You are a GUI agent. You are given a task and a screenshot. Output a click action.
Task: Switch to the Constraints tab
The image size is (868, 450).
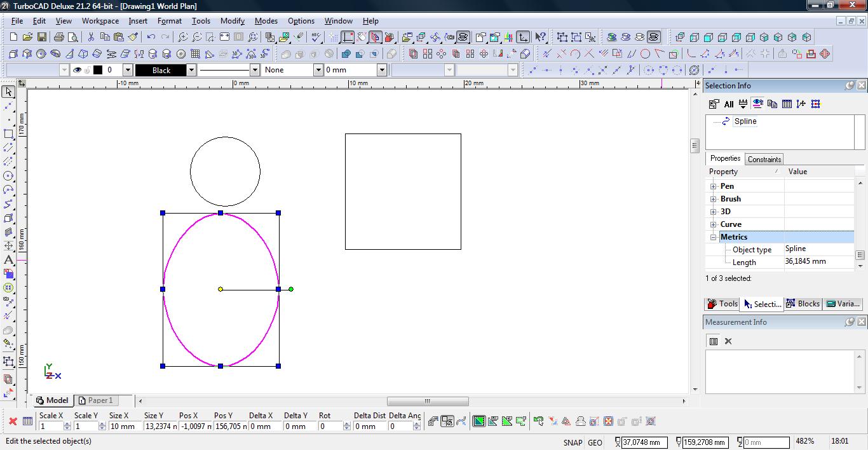pyautogui.click(x=764, y=159)
